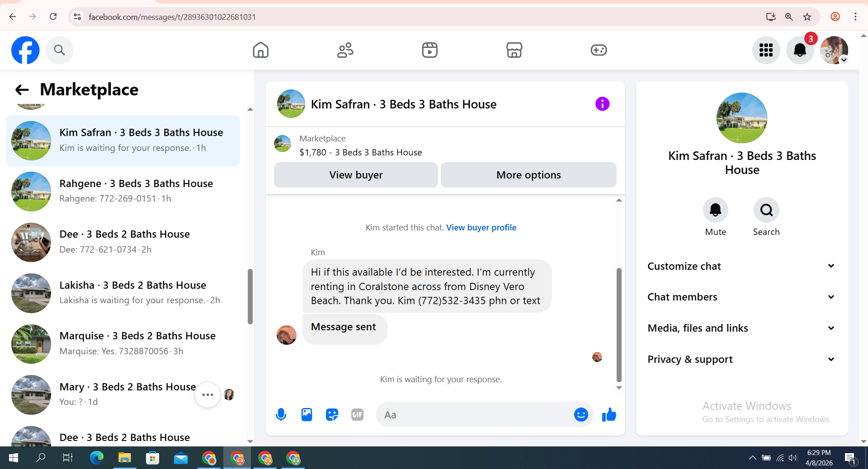Screen dimensions: 868x469
Task: Expand Customize chat section
Action: 741,266
